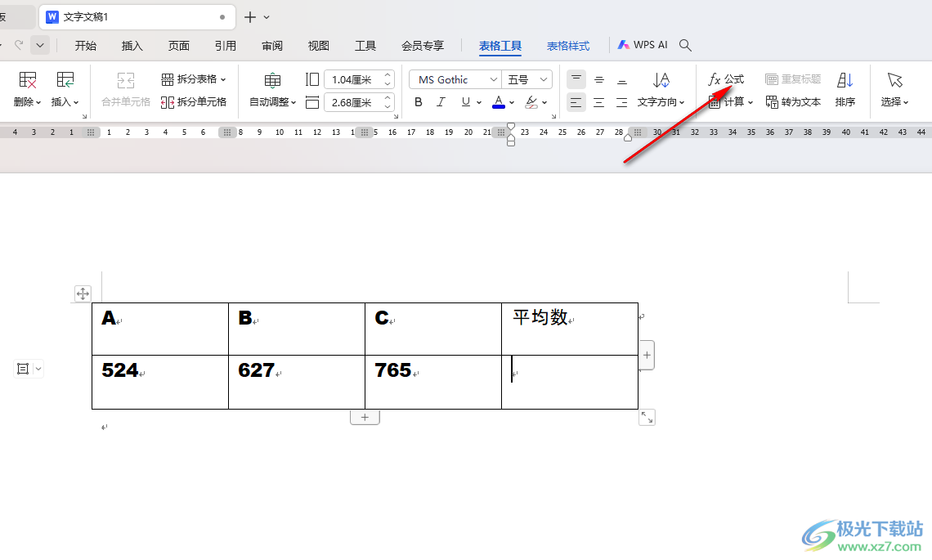Increase row height with up stepper
The height and width of the screenshot is (560, 932).
(388, 75)
